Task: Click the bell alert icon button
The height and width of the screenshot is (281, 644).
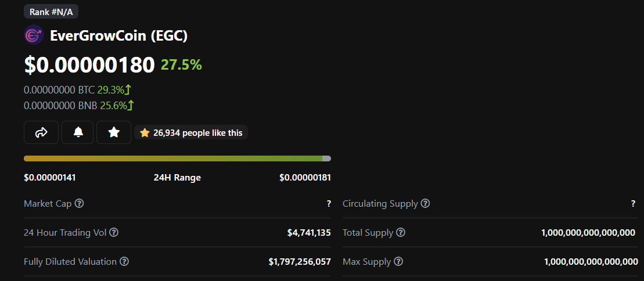Action: pos(78,132)
